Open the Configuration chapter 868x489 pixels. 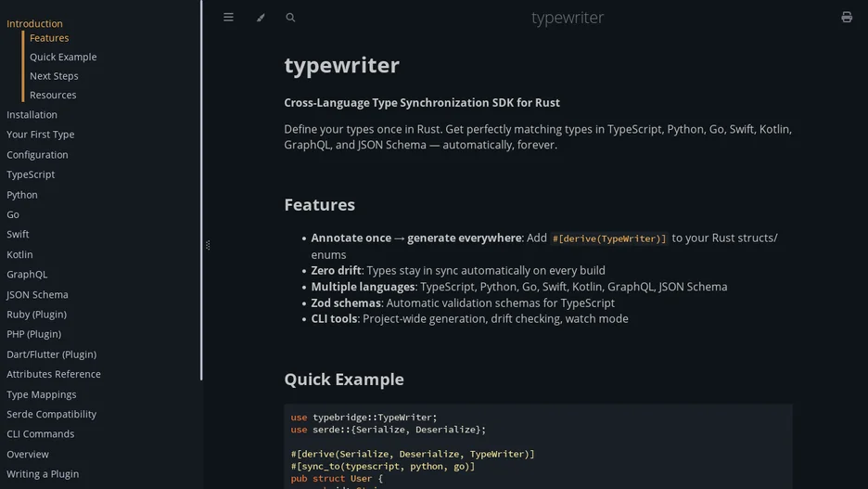coord(37,155)
